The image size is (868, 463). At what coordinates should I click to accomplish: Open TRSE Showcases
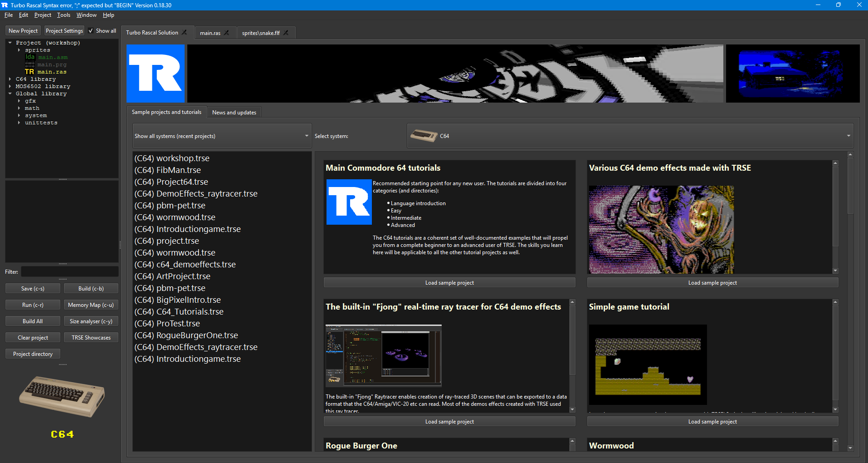(91, 337)
